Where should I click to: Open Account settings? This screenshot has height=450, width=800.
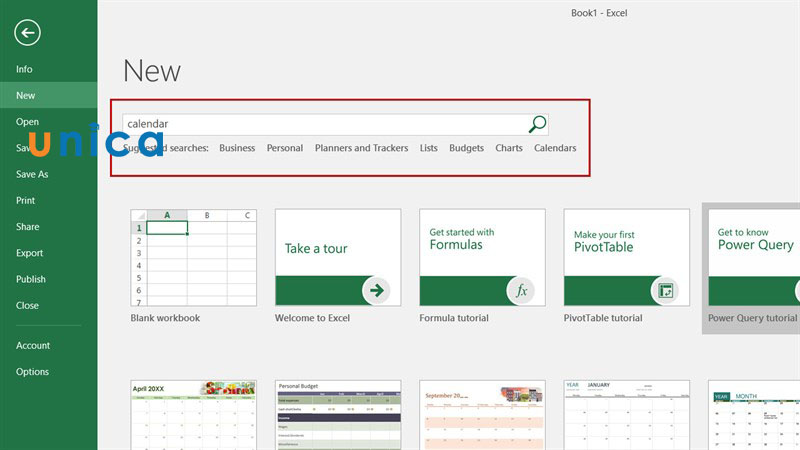point(33,345)
